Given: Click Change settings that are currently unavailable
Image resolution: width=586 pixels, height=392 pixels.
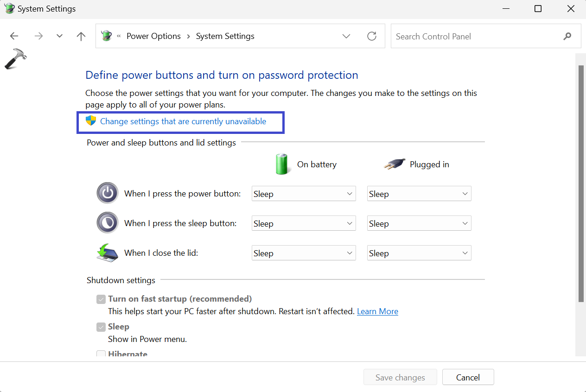Looking at the screenshot, I should click(x=183, y=121).
